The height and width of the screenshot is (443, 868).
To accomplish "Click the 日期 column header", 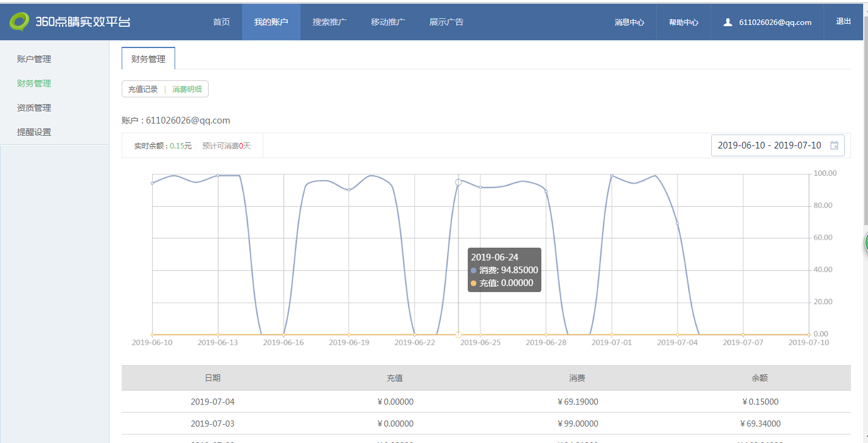I will coord(212,378).
